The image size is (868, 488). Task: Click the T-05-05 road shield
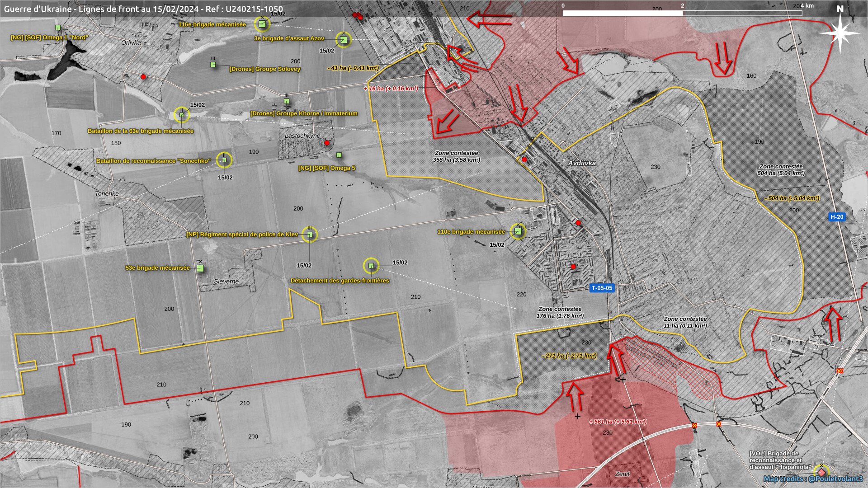(602, 288)
